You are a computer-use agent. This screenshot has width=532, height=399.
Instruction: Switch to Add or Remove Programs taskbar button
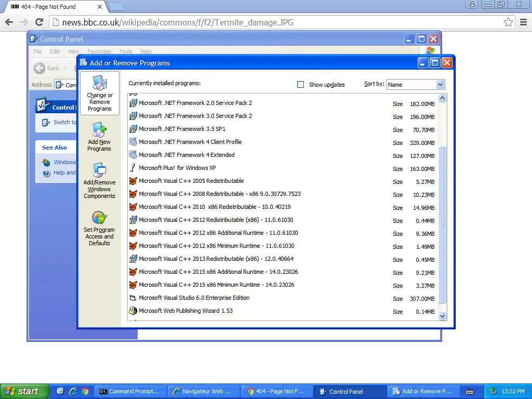(423, 391)
